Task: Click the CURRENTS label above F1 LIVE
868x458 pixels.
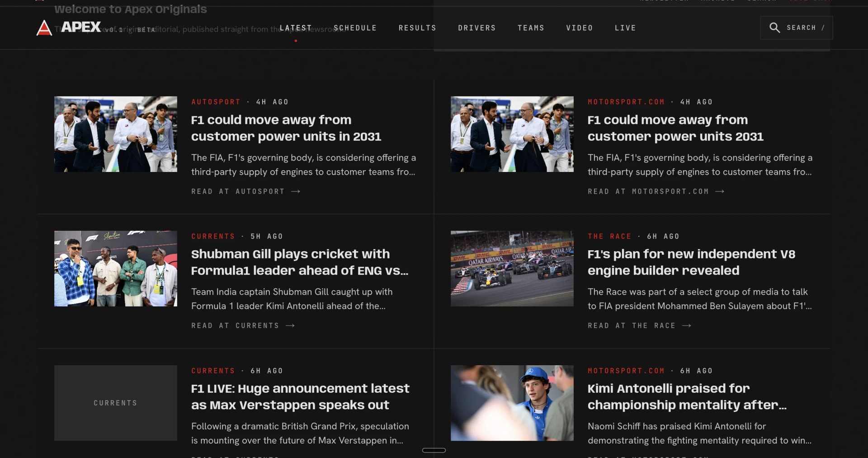Action: pyautogui.click(x=213, y=371)
